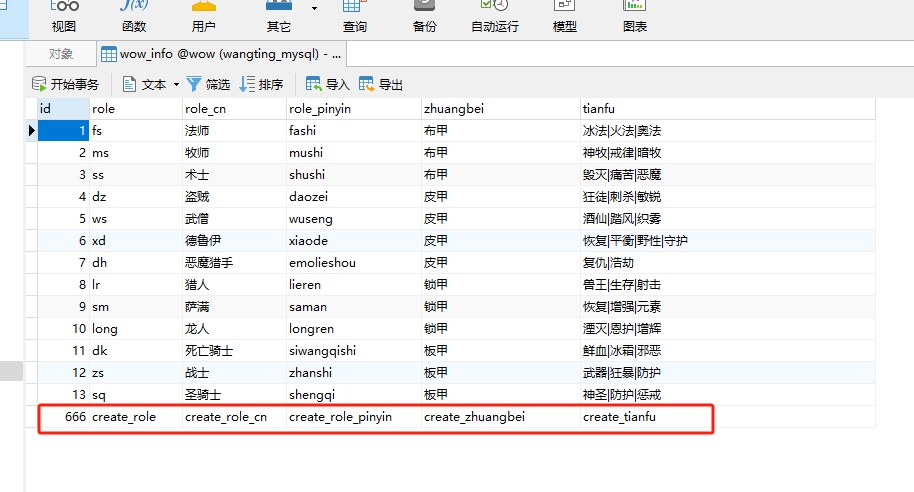Image resolution: width=914 pixels, height=492 pixels.
Task: Select the cell 'ms'
Action: point(136,153)
